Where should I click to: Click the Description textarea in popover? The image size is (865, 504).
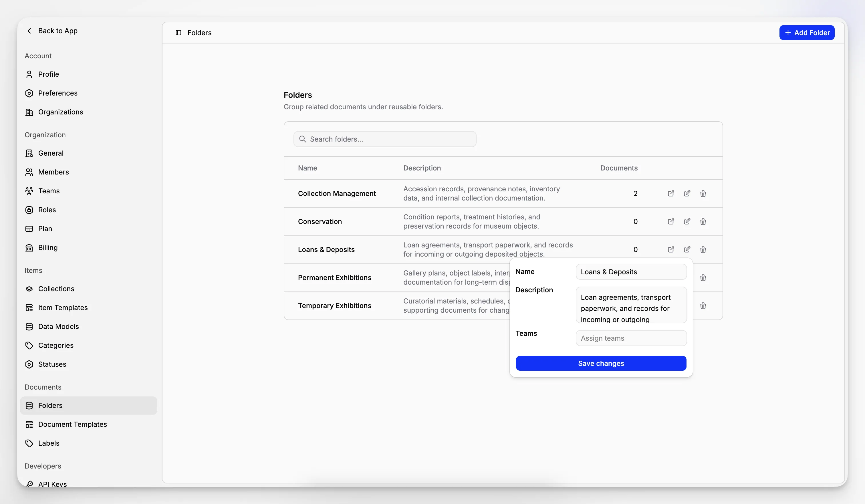click(x=631, y=305)
